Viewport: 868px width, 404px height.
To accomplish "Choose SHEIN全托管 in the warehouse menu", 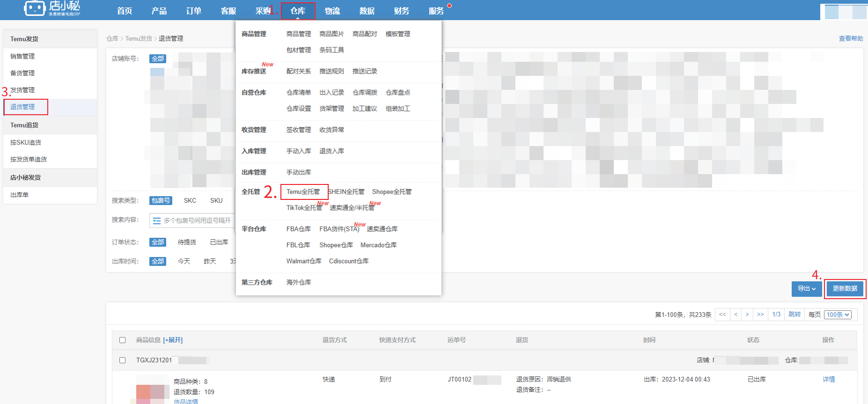I will 346,192.
